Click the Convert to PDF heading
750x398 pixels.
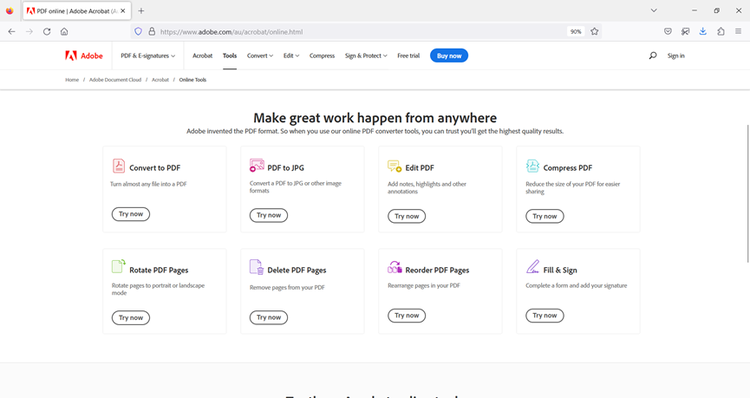pyautogui.click(x=154, y=168)
